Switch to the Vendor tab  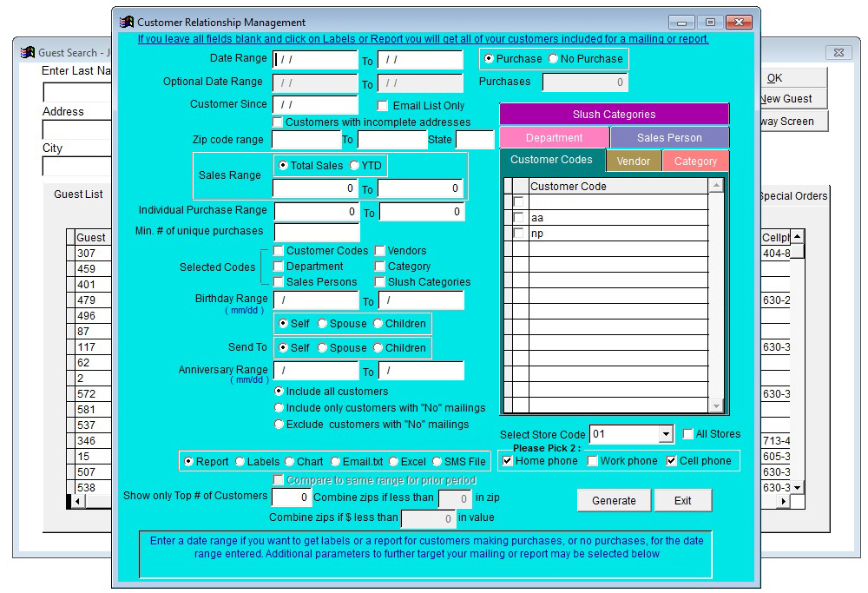(634, 161)
